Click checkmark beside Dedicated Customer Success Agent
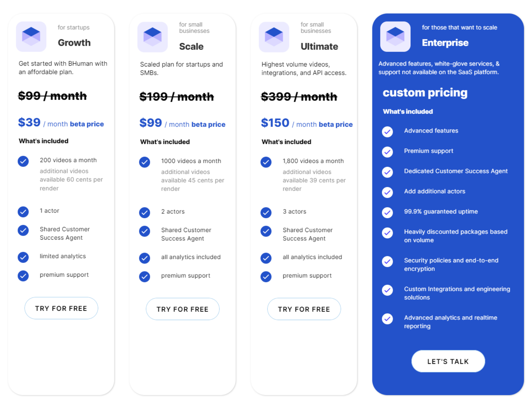The height and width of the screenshot is (401, 532). tap(387, 172)
